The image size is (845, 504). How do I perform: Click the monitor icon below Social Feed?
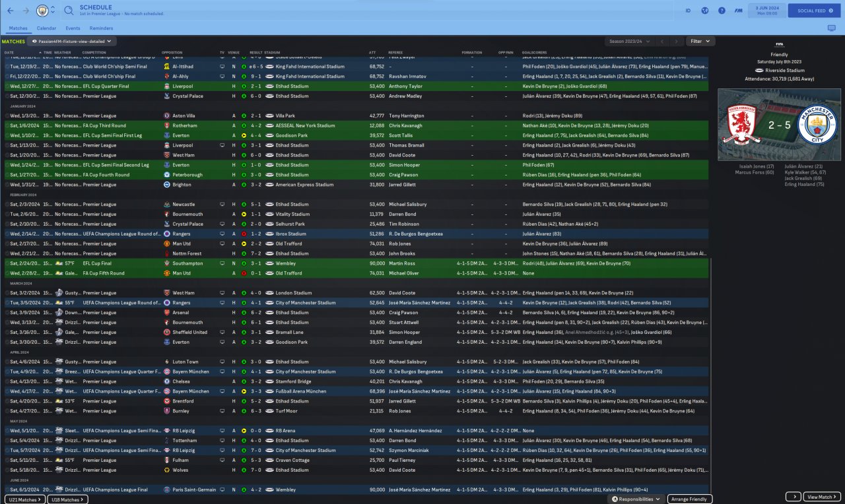click(831, 28)
